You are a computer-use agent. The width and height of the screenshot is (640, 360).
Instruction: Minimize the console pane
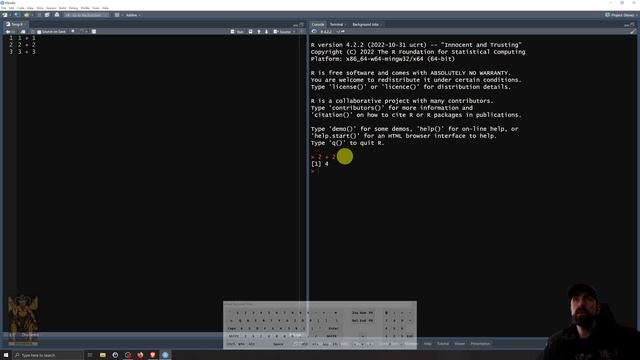[627, 25]
